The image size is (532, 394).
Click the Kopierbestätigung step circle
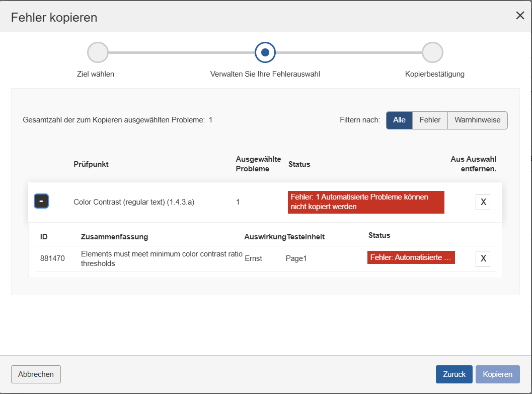(x=433, y=52)
